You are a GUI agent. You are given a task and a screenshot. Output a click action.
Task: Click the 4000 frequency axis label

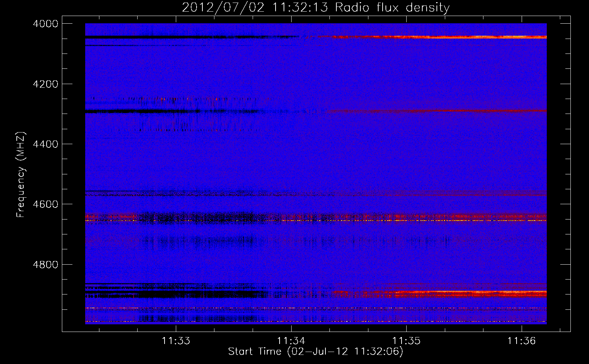tap(46, 24)
